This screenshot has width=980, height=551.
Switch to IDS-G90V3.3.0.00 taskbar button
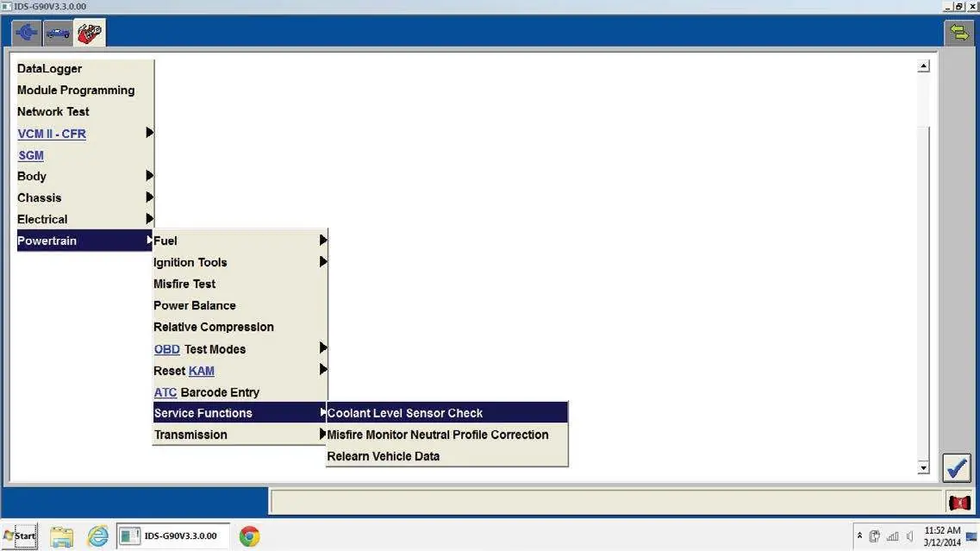(173, 536)
